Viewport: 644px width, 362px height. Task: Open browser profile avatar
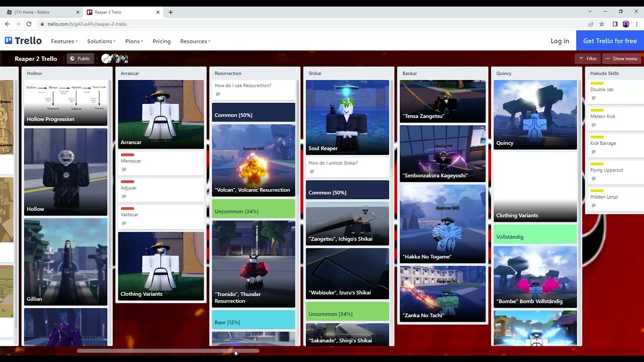[626, 24]
